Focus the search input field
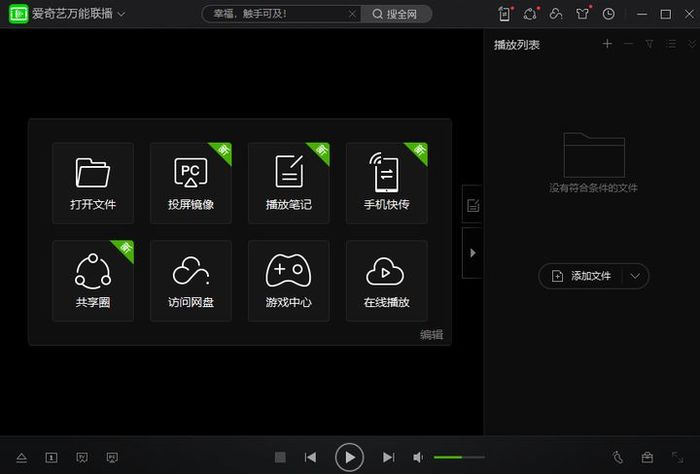Screen dimensions: 700x474 pyautogui.click(x=279, y=14)
